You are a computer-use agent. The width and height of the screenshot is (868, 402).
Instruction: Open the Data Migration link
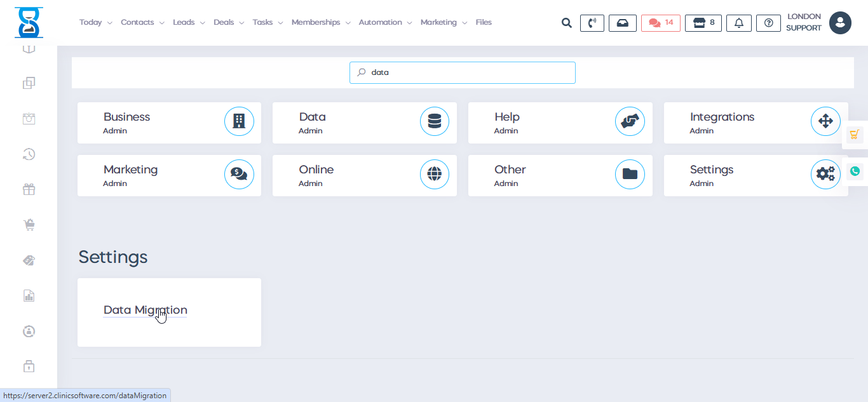coord(145,310)
